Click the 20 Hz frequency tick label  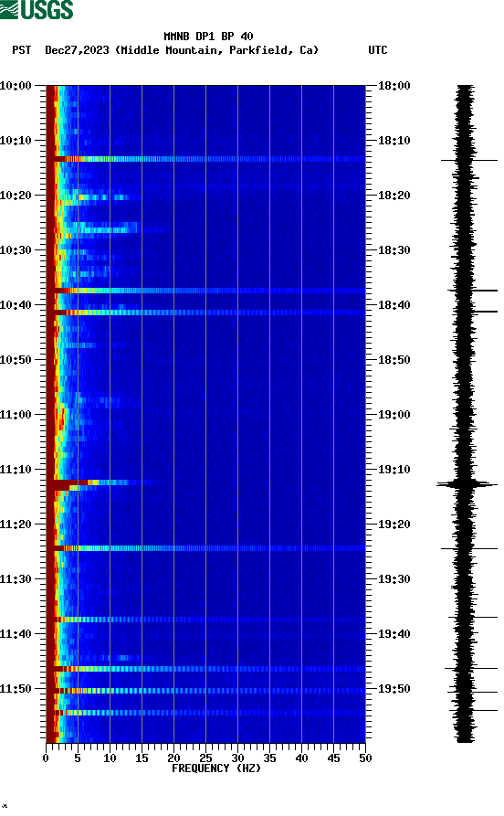[x=173, y=758]
